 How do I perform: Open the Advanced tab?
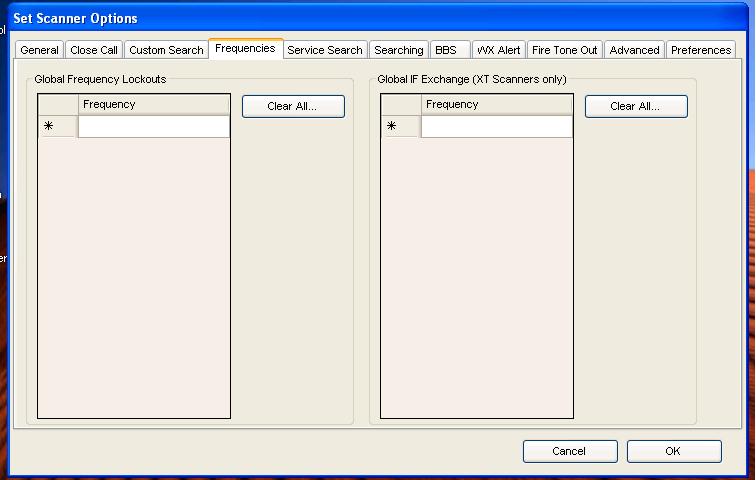pyautogui.click(x=634, y=50)
